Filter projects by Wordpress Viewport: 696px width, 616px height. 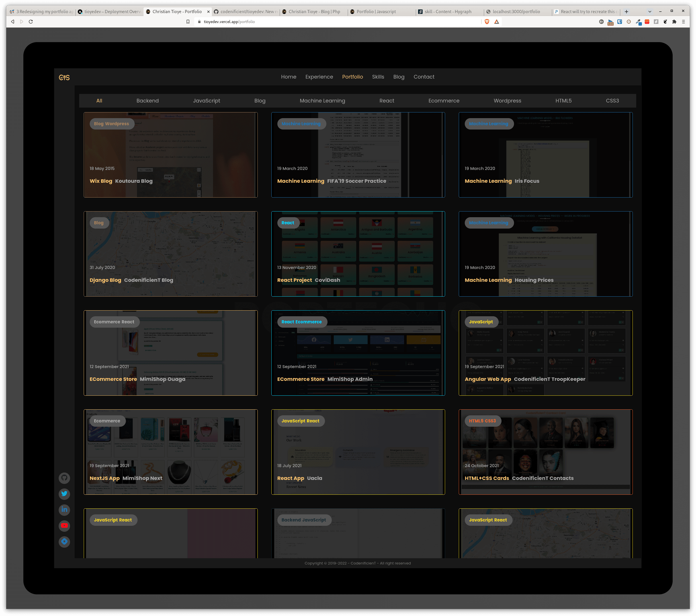click(x=507, y=101)
